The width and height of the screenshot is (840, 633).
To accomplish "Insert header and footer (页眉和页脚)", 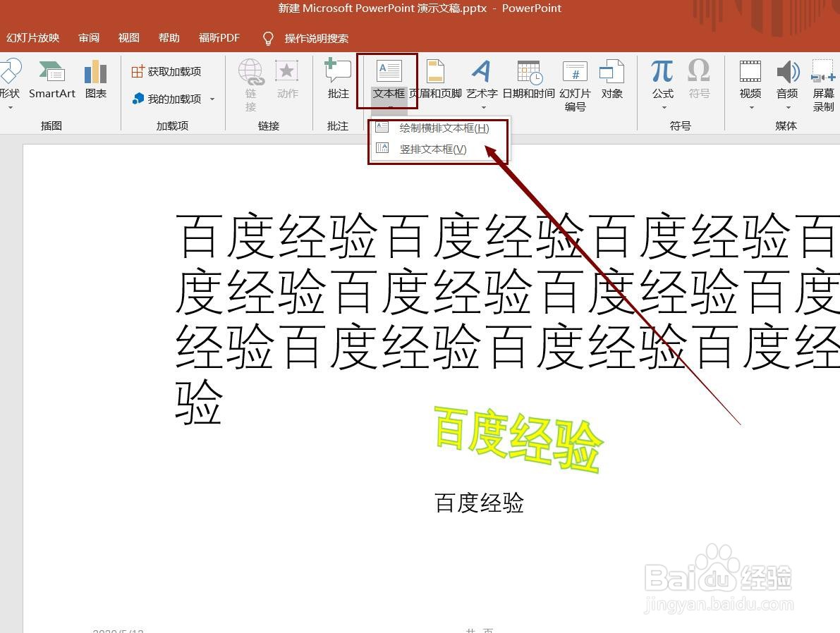I will point(435,79).
